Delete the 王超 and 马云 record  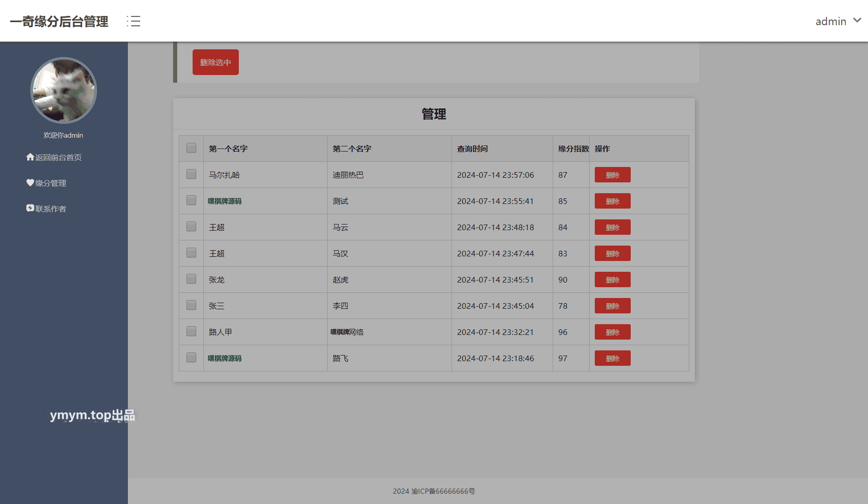612,227
